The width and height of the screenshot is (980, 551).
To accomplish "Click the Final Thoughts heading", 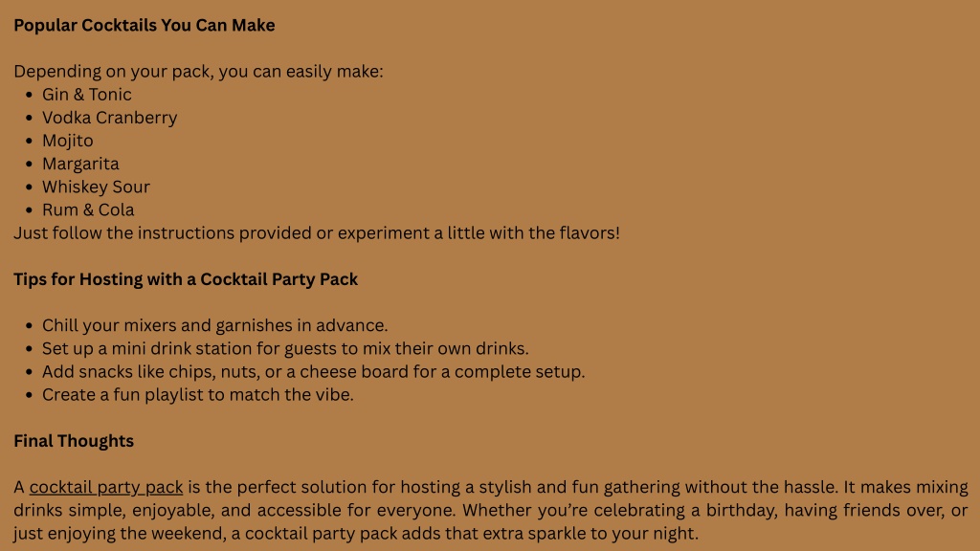I will click(x=74, y=441).
